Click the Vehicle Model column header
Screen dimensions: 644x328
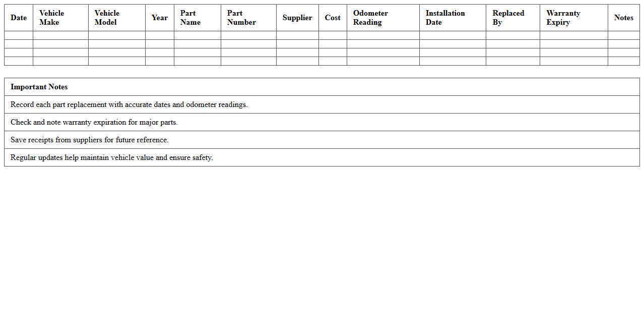107,18
